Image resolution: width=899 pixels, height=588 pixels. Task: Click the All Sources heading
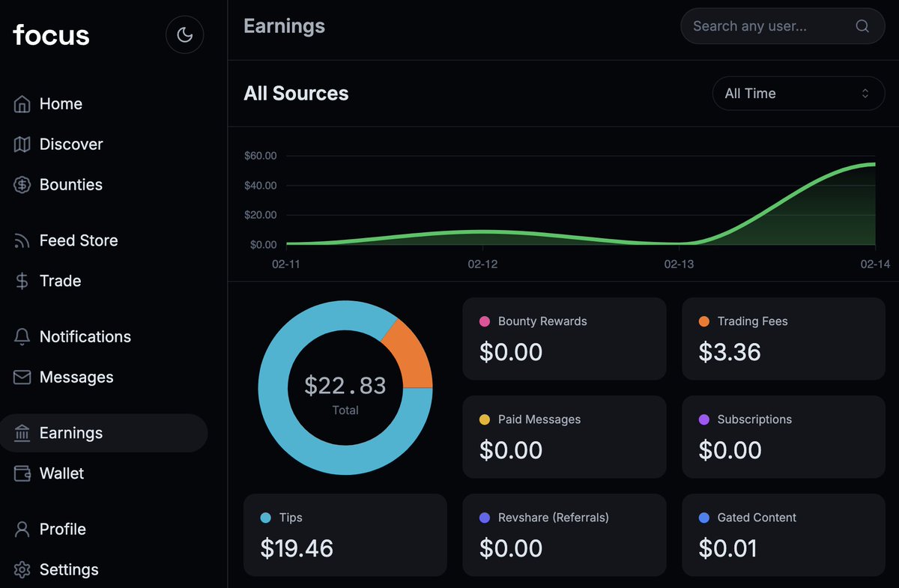tap(296, 94)
